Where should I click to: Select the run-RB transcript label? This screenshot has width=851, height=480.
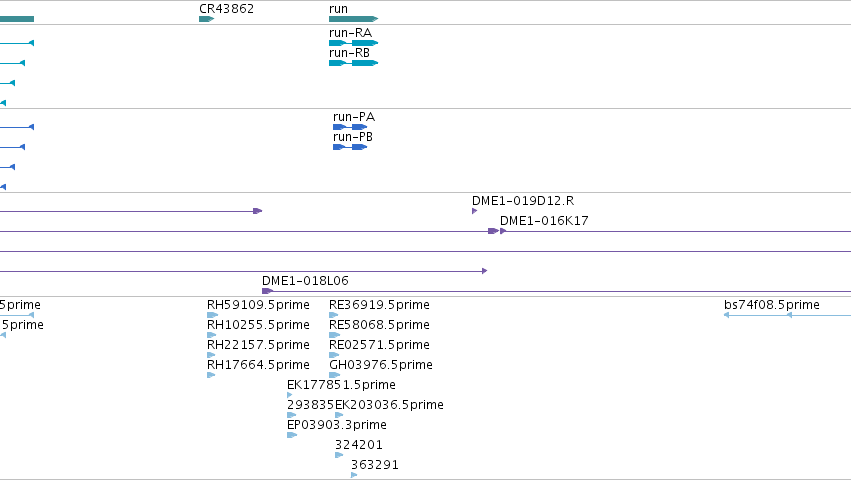(x=349, y=53)
